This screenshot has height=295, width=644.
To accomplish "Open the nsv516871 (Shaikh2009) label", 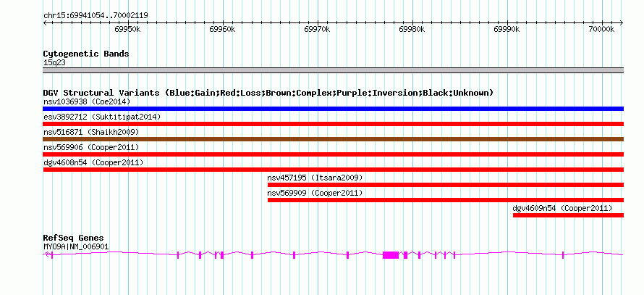I will pos(91,132).
